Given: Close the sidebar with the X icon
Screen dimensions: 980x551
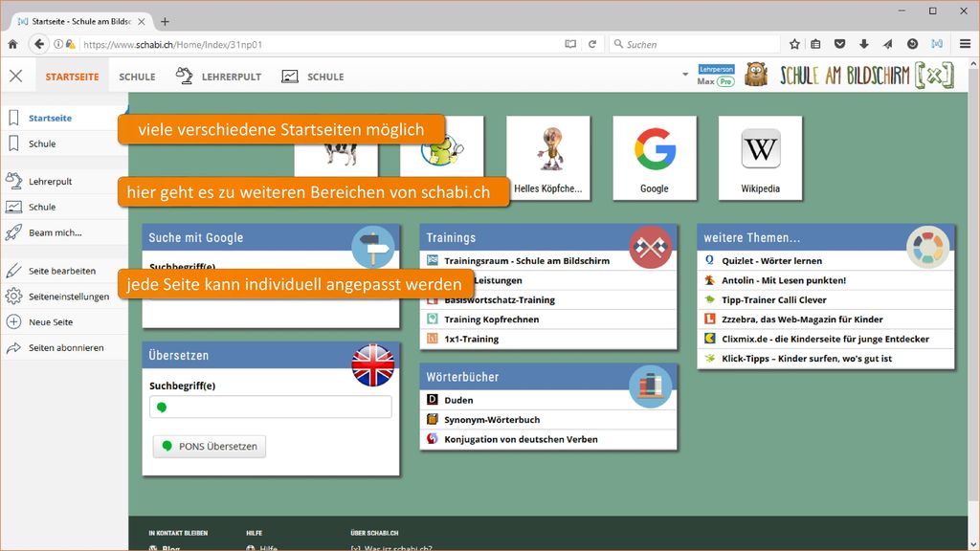Looking at the screenshot, I should tap(16, 77).
